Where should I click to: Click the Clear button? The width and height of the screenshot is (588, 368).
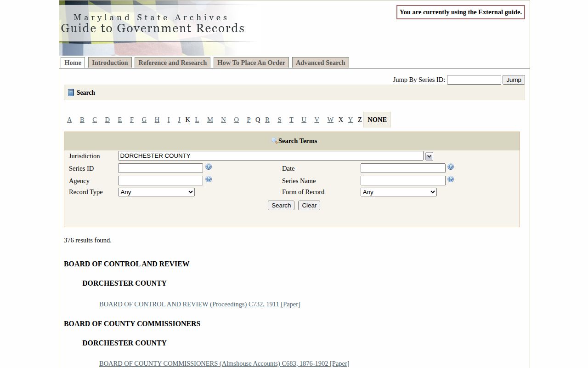point(309,206)
